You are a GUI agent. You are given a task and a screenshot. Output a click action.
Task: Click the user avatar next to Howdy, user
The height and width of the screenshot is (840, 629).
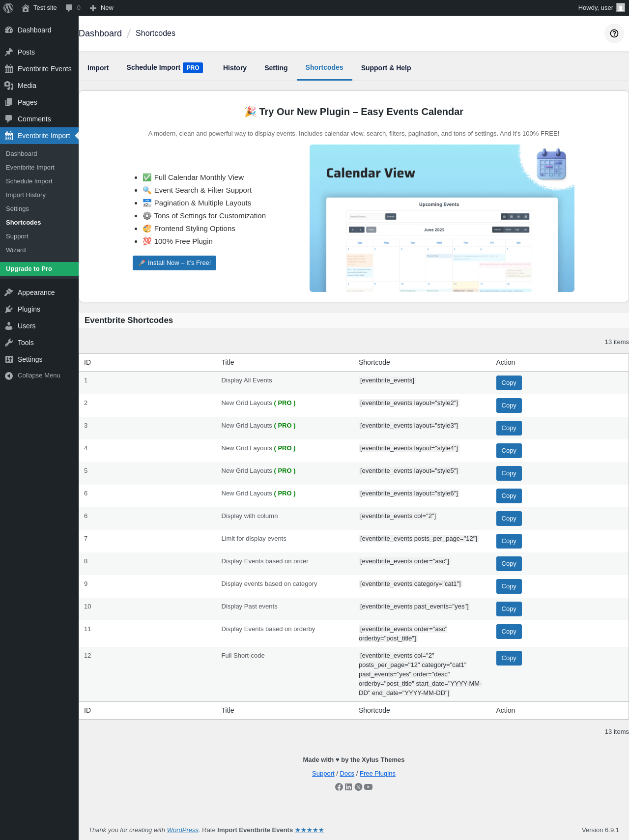click(x=621, y=8)
